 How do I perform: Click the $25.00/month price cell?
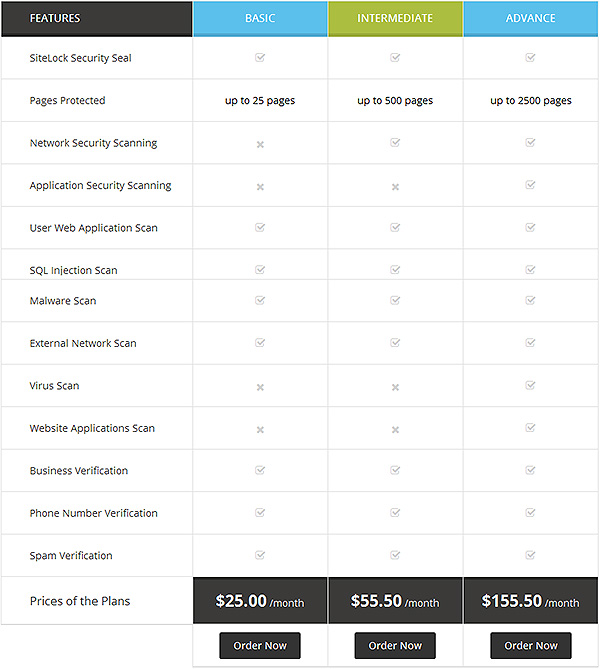point(260,601)
